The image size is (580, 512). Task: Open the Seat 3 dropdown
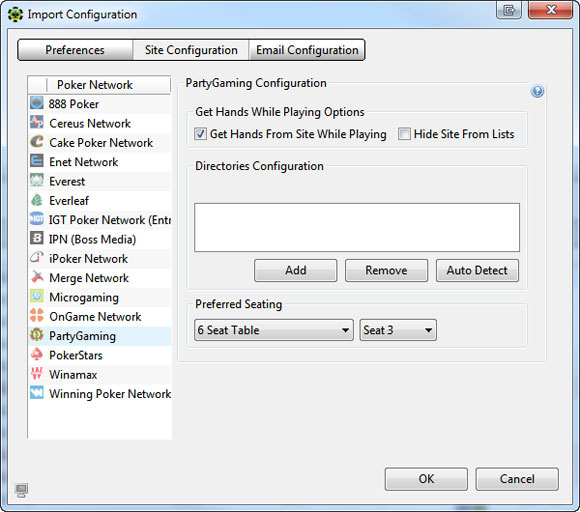point(398,330)
